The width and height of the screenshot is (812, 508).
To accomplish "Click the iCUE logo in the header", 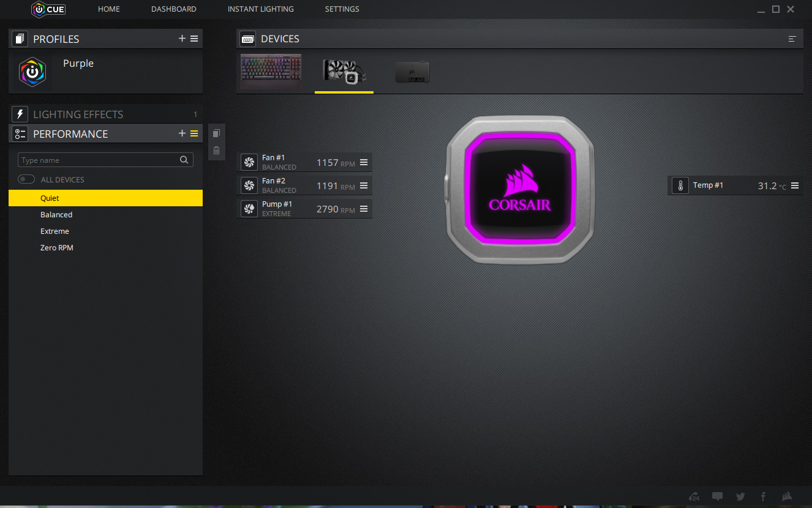I will point(48,9).
